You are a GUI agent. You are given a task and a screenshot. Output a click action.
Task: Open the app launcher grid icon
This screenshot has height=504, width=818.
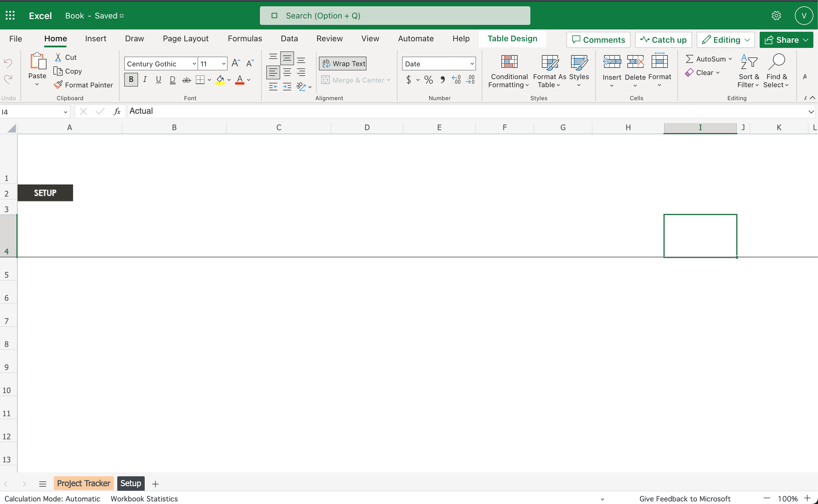pyautogui.click(x=10, y=15)
